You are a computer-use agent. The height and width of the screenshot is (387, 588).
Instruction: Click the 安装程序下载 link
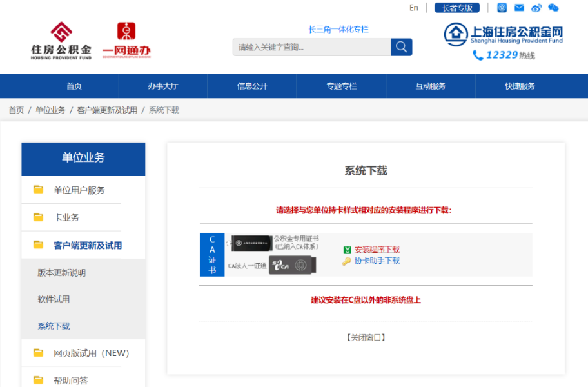377,250
